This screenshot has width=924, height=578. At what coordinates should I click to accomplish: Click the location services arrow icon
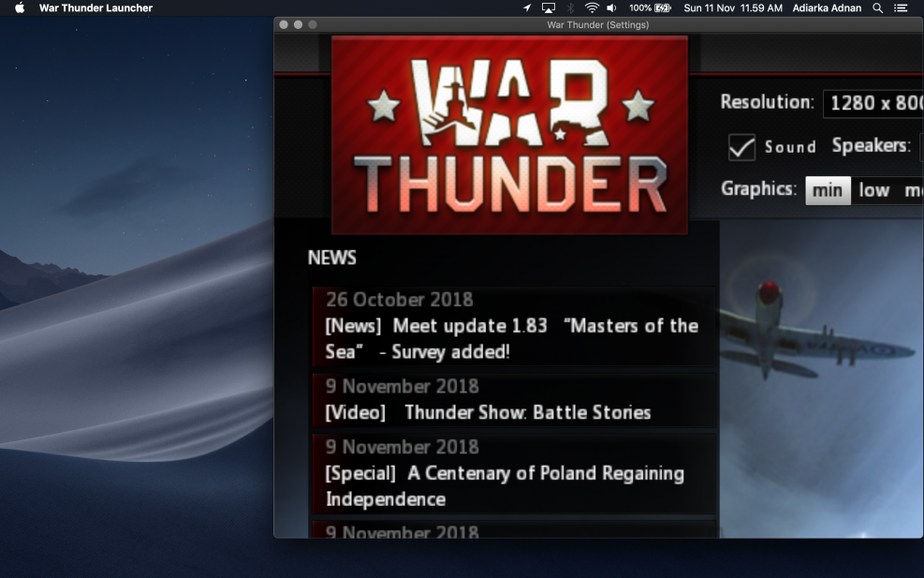click(527, 8)
